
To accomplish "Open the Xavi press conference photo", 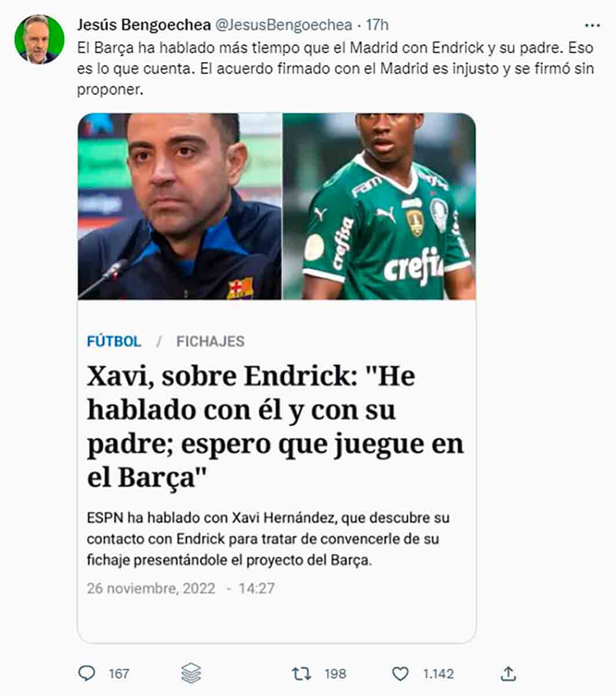I will [x=180, y=206].
